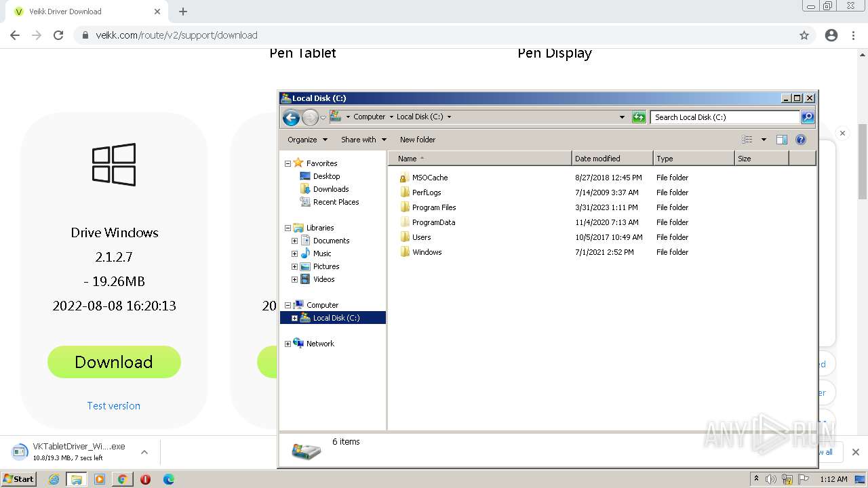
Task: Collapse the Favorites tree group
Action: (x=288, y=163)
